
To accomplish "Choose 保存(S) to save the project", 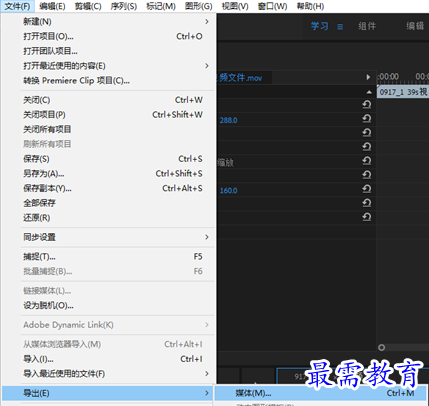I will click(108, 159).
